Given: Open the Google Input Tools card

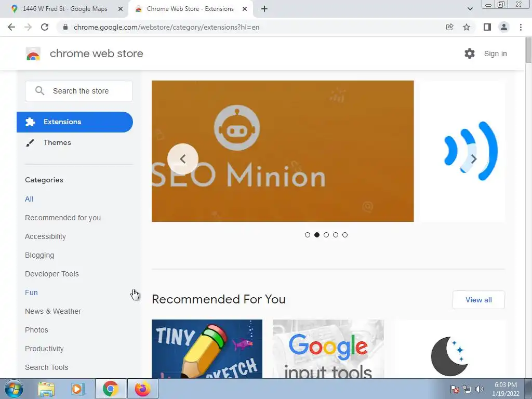Looking at the screenshot, I should [x=328, y=349].
